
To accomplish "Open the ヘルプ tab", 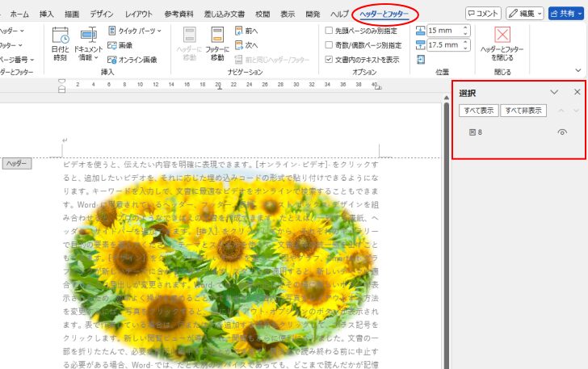I will click(339, 15).
